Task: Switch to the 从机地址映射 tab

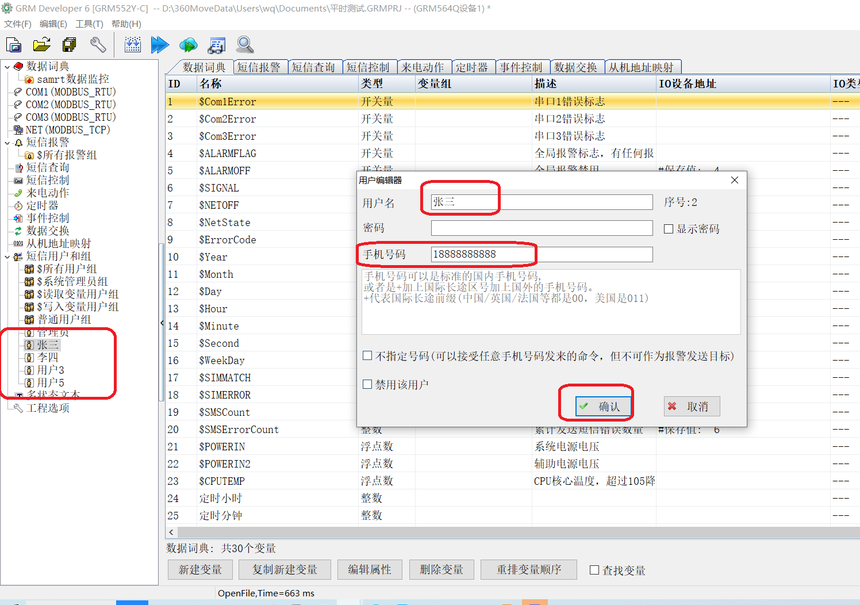Action: pyautogui.click(x=641, y=67)
